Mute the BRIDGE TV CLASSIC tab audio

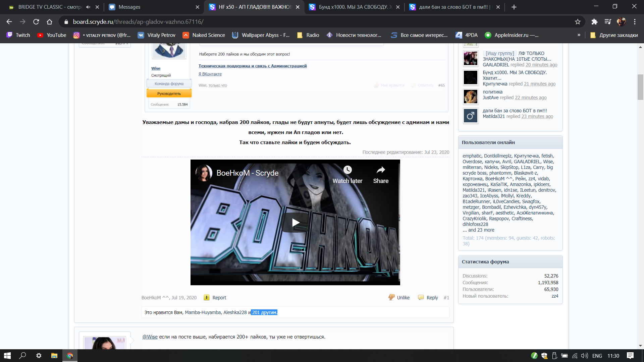pos(88,7)
